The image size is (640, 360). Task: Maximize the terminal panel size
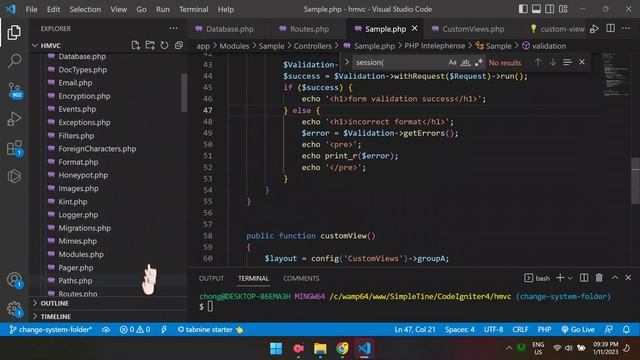point(615,278)
